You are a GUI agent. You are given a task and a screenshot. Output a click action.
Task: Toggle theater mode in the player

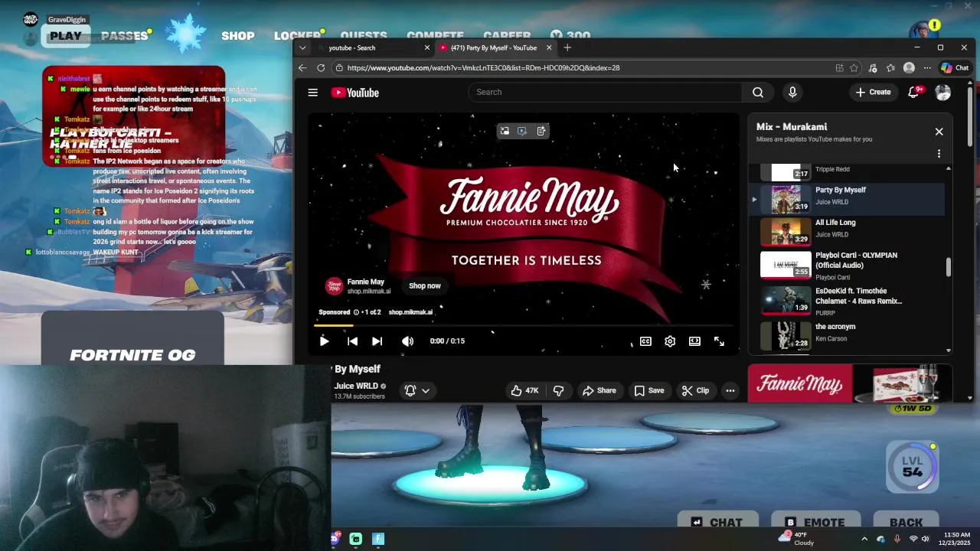pyautogui.click(x=694, y=341)
